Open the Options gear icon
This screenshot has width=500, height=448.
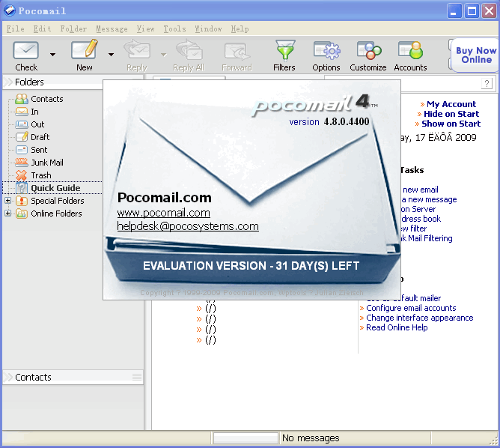(x=327, y=50)
